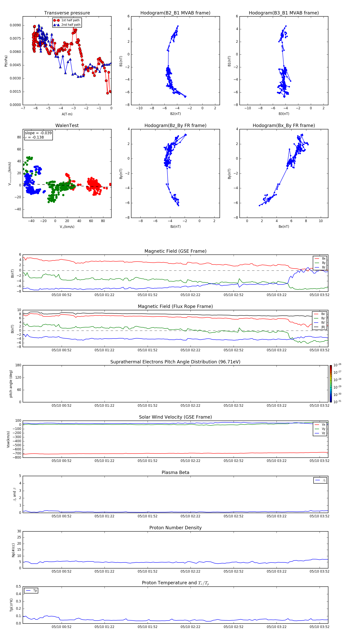Click the 'Magnetic Field (Flux Rope Frame)' title

pos(175,307)
